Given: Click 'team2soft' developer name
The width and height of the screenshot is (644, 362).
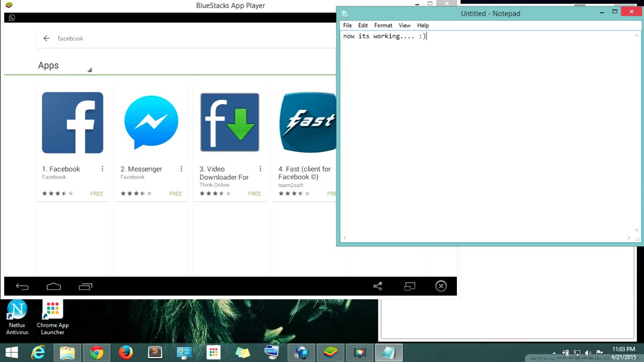Looking at the screenshot, I should [x=291, y=185].
